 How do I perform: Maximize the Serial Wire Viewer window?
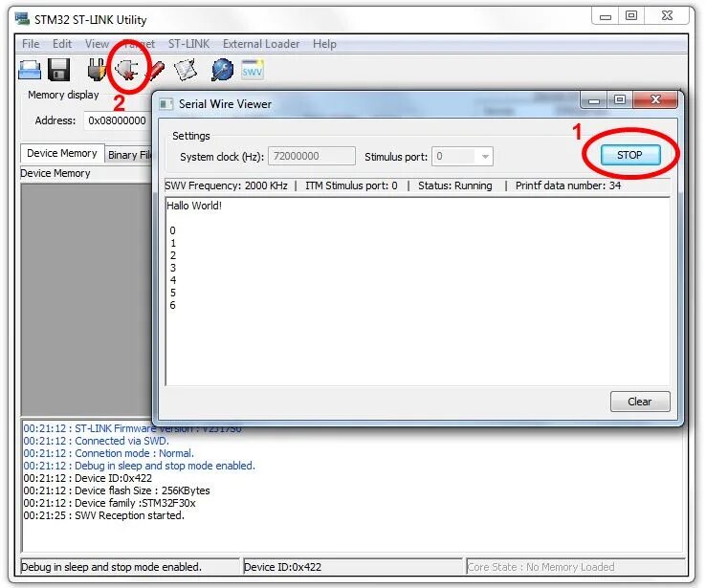click(620, 99)
